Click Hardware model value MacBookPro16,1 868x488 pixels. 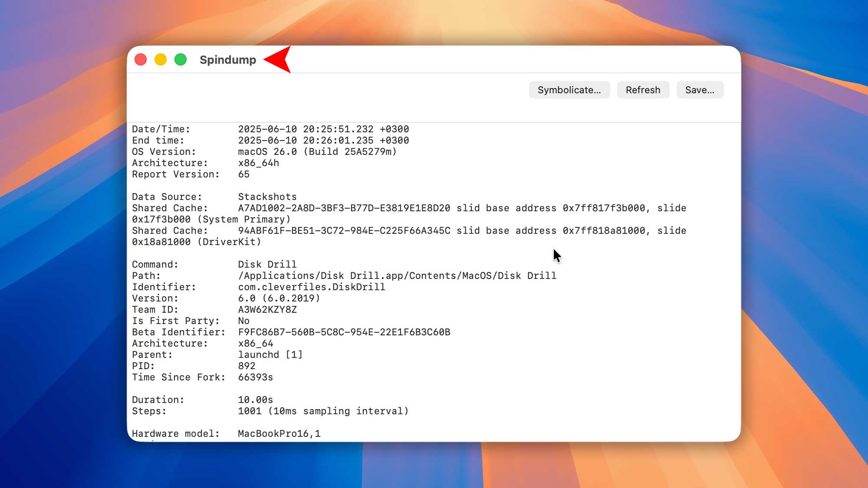point(279,434)
